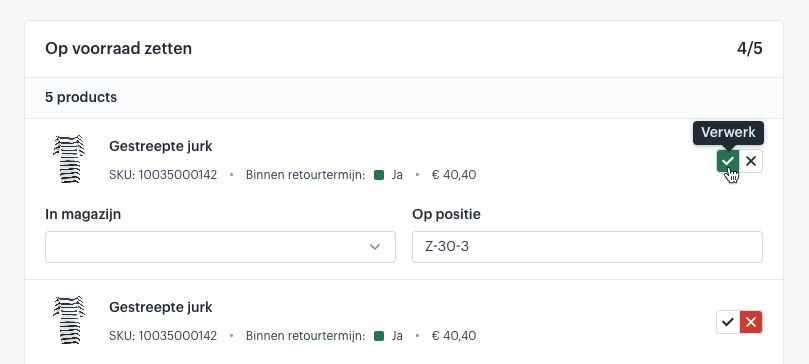
Task: Click the second Gestreepte jurk product title
Action: tap(160, 307)
